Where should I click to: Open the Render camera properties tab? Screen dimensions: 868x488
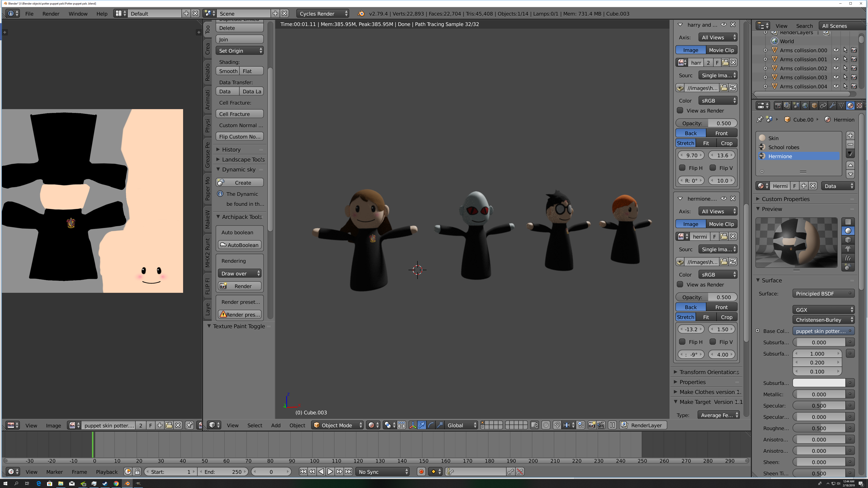tap(778, 106)
